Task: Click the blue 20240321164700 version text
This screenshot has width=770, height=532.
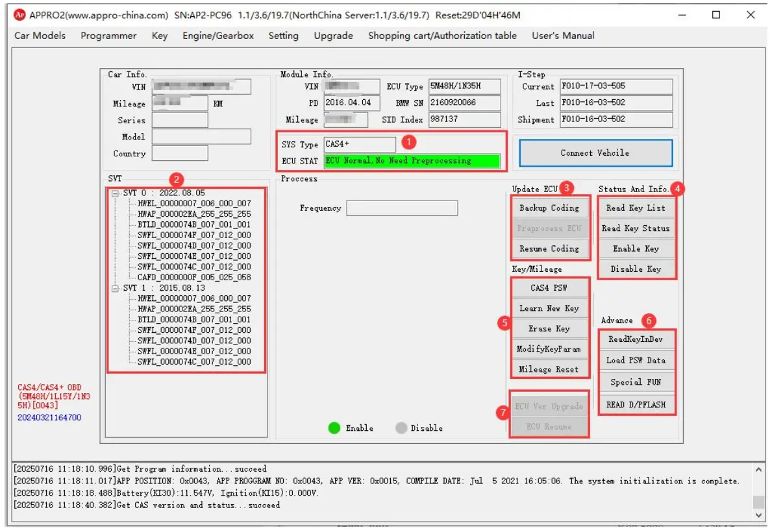Action: (49, 418)
